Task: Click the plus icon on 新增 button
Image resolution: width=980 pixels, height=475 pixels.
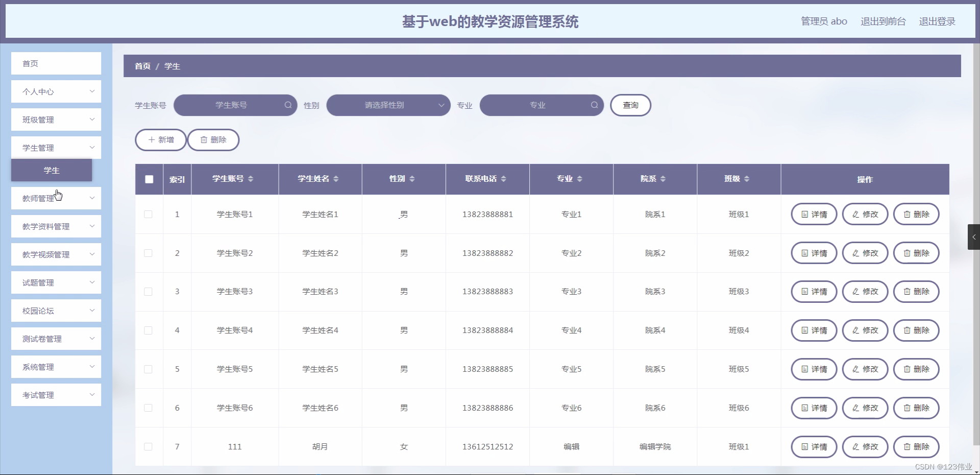Action: (151, 140)
